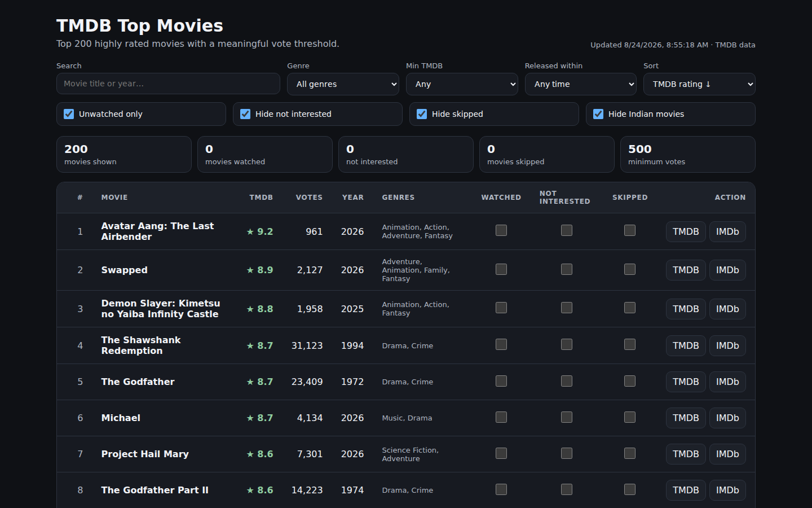Open the Sort dropdown set to TMDB rating

coord(699,84)
